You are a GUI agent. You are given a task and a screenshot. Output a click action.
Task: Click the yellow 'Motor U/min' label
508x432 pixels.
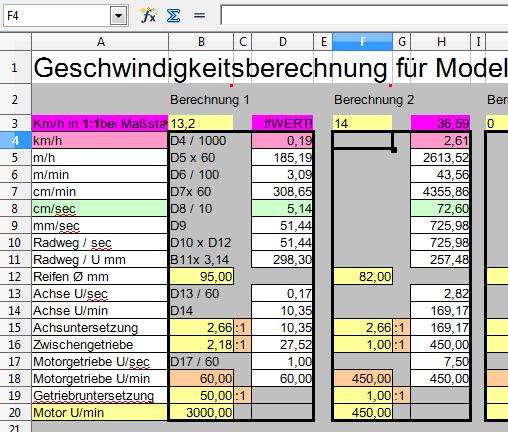[x=100, y=413]
